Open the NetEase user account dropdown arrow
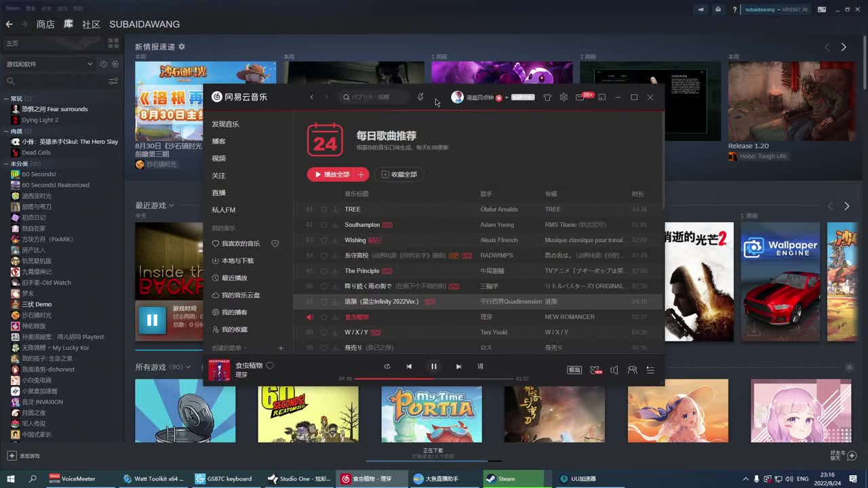868x488 pixels. point(507,98)
